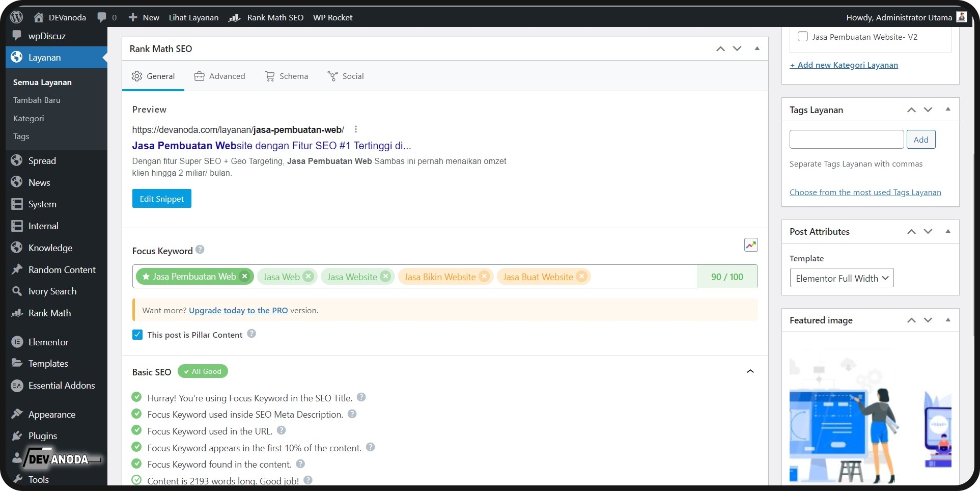The width and height of the screenshot is (980, 491).
Task: Click the plus New content icon
Action: (133, 17)
